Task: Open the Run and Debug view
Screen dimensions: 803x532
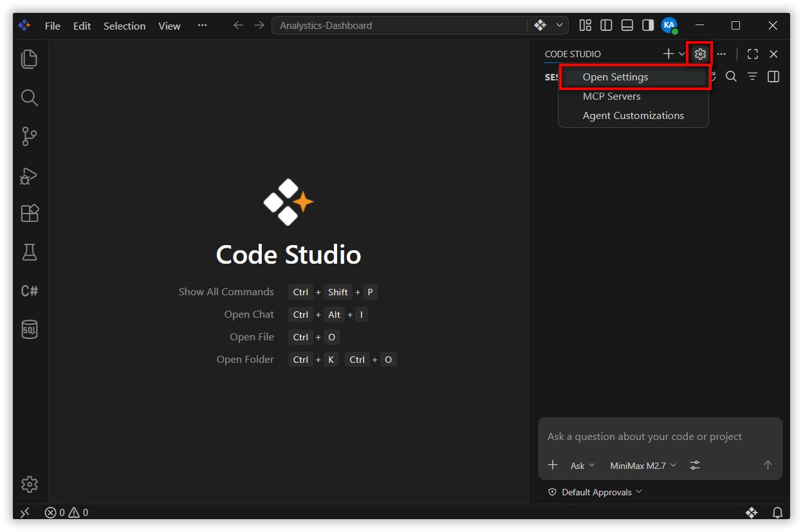Action: click(30, 175)
